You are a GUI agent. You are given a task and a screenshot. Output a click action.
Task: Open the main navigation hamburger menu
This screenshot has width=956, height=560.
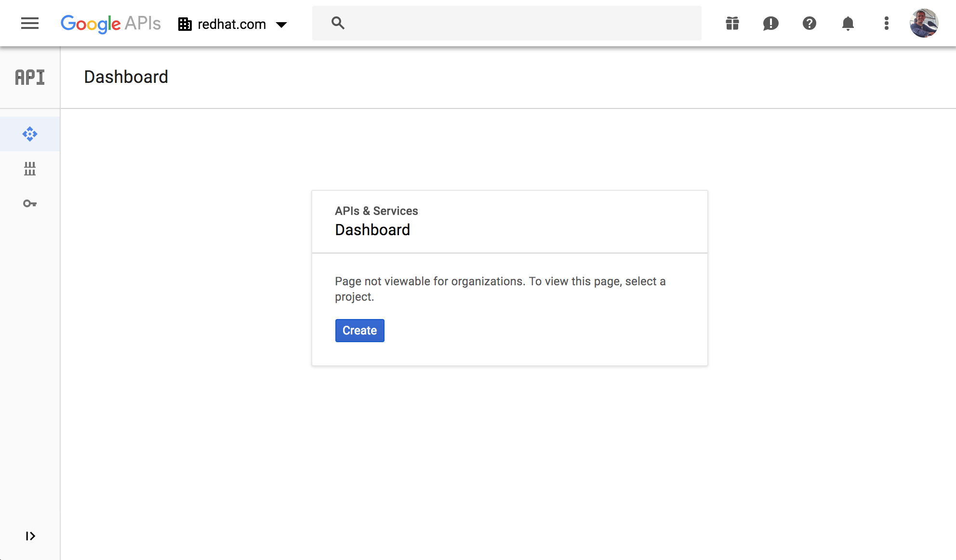coord(30,23)
